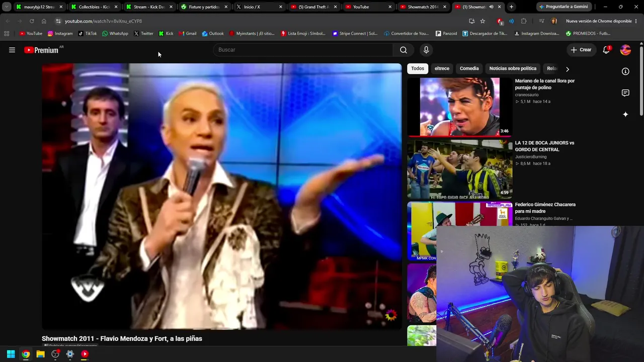Click the YouTube search input field
644x362 pixels.
point(303,50)
